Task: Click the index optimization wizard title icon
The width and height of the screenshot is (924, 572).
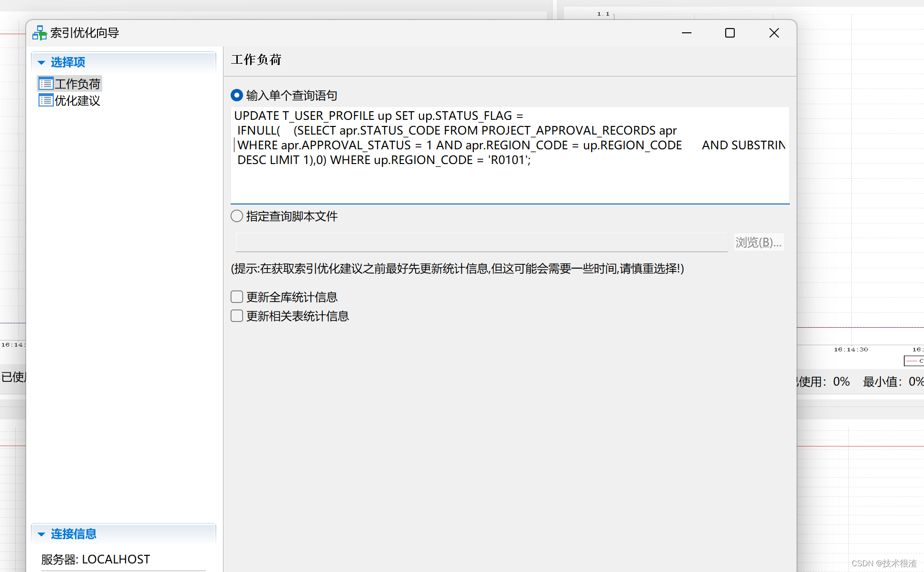Action: (x=39, y=33)
